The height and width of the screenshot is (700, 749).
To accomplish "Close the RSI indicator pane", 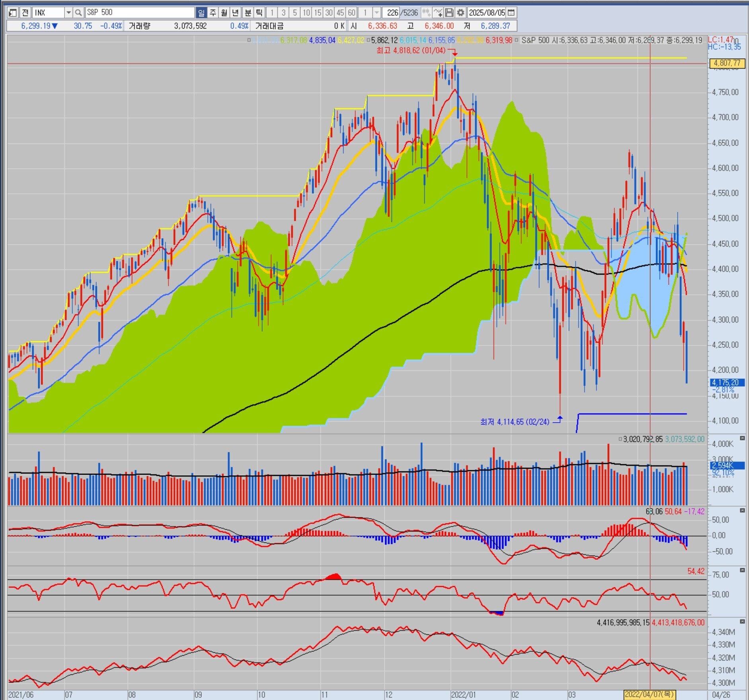I will 742,570.
